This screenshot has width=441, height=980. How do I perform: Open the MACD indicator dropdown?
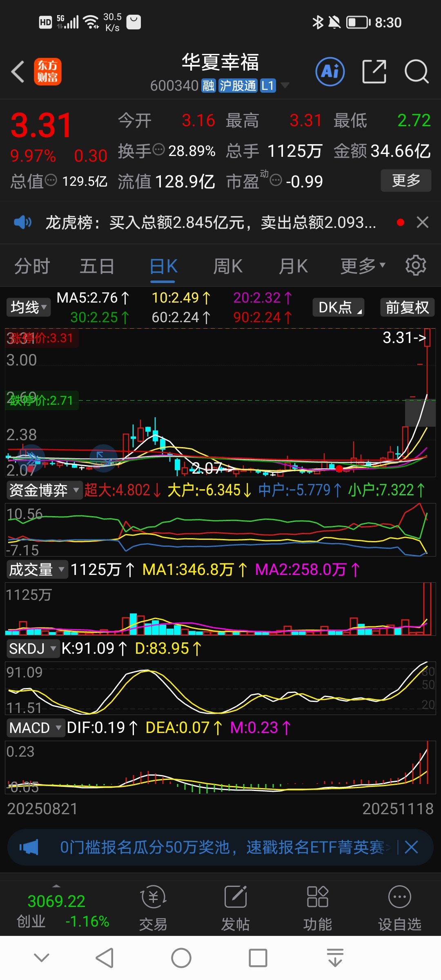coord(36,728)
